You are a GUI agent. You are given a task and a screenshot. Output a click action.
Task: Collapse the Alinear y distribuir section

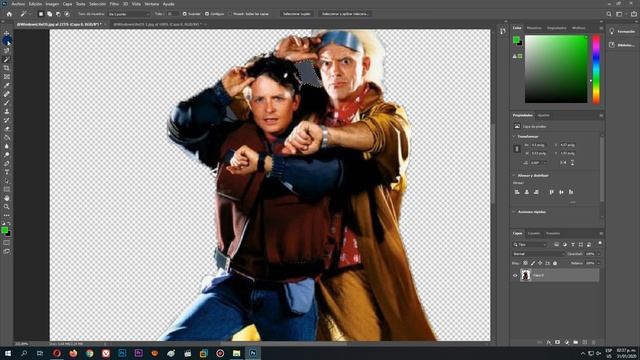514,176
